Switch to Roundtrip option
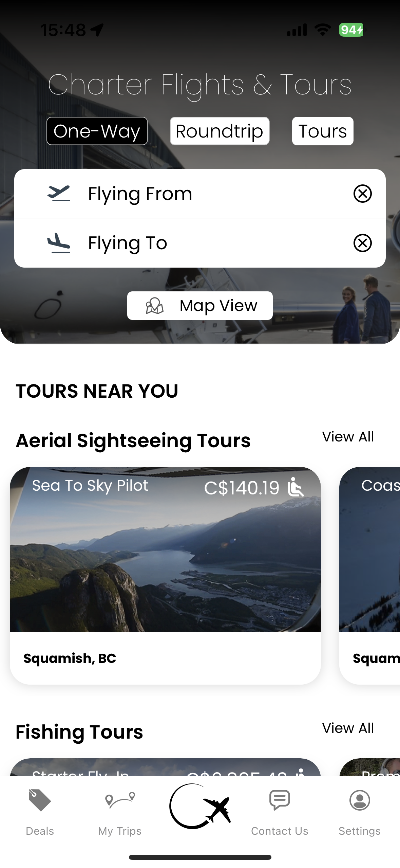This screenshot has height=868, width=400. (220, 131)
